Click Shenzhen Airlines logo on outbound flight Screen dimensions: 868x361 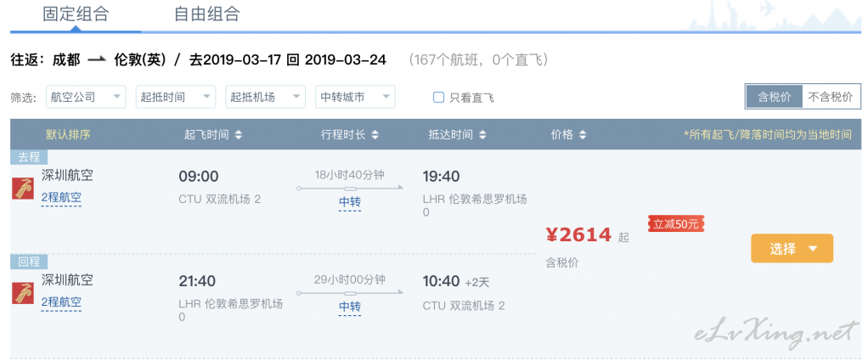coord(23,189)
